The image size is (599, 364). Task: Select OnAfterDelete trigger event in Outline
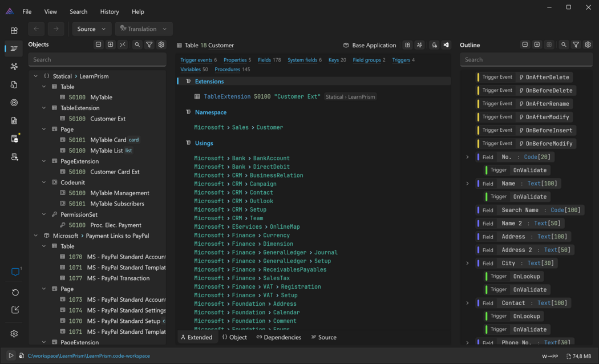tap(525, 77)
